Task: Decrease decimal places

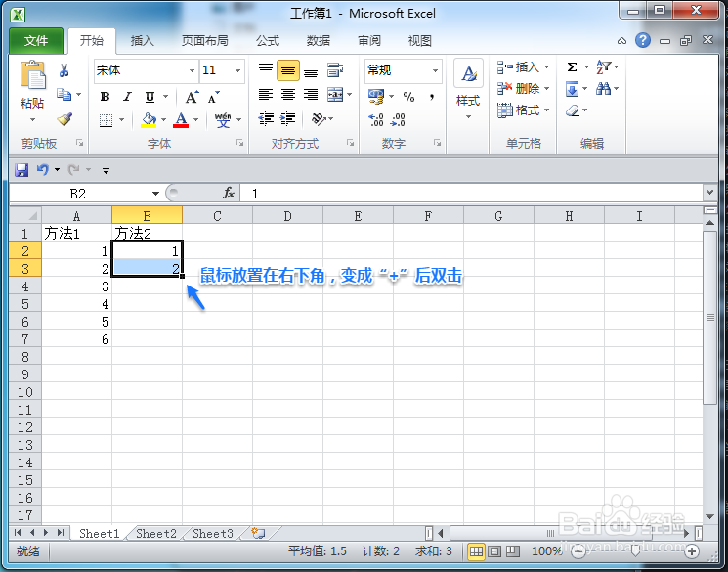Action: [x=398, y=120]
